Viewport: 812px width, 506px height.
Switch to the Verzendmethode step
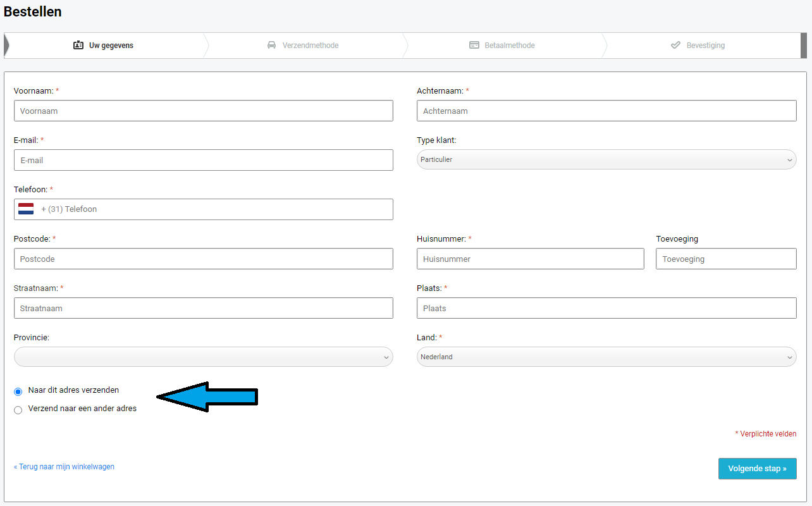click(x=310, y=46)
